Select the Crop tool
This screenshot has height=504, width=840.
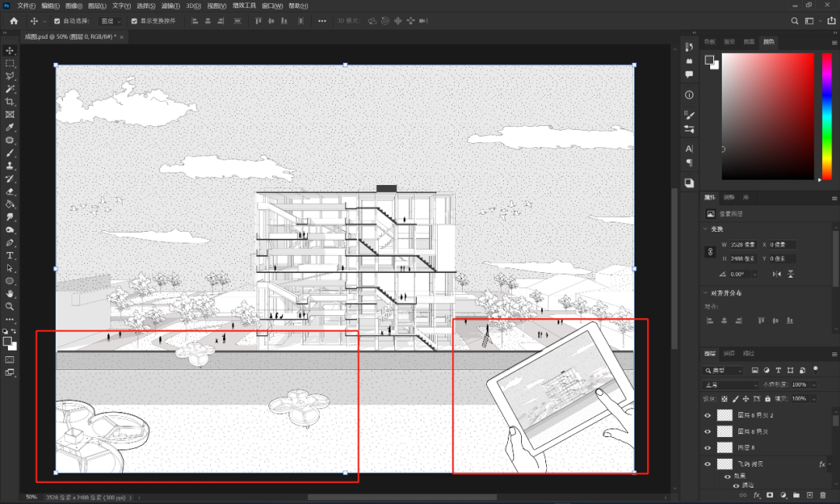(x=9, y=102)
